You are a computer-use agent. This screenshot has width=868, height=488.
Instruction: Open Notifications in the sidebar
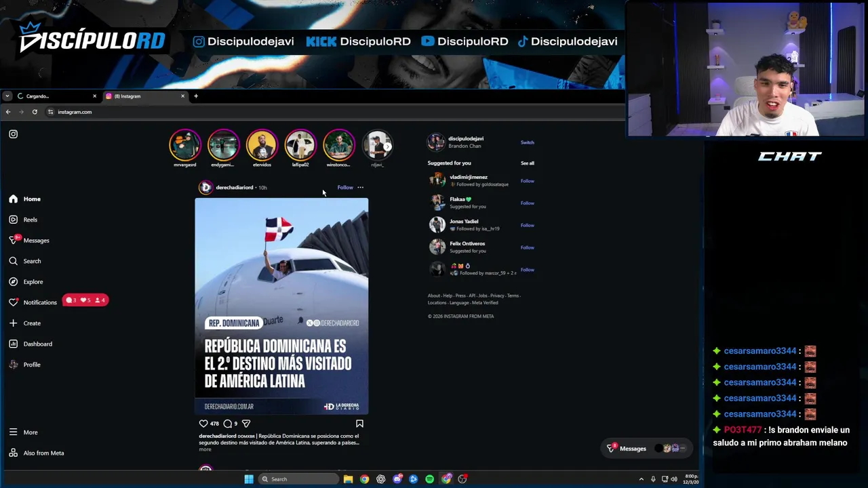(x=33, y=302)
